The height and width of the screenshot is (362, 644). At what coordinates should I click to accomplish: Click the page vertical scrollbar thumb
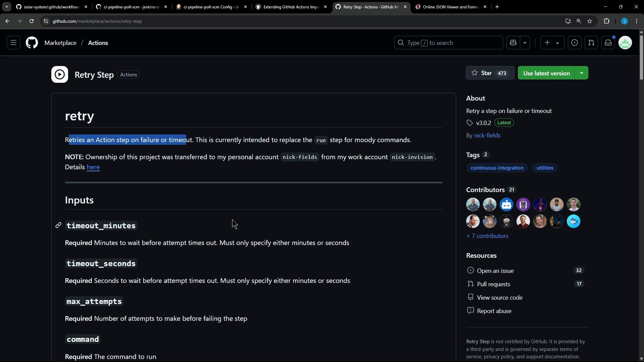641,57
